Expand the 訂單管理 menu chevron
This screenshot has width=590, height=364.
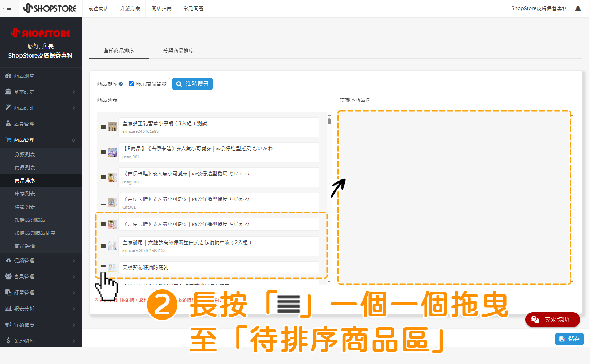(x=74, y=293)
